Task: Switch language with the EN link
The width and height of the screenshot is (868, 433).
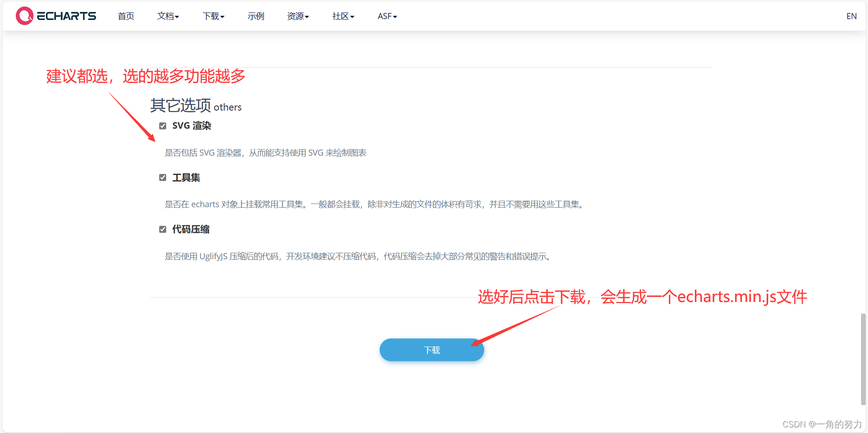Action: pyautogui.click(x=851, y=16)
